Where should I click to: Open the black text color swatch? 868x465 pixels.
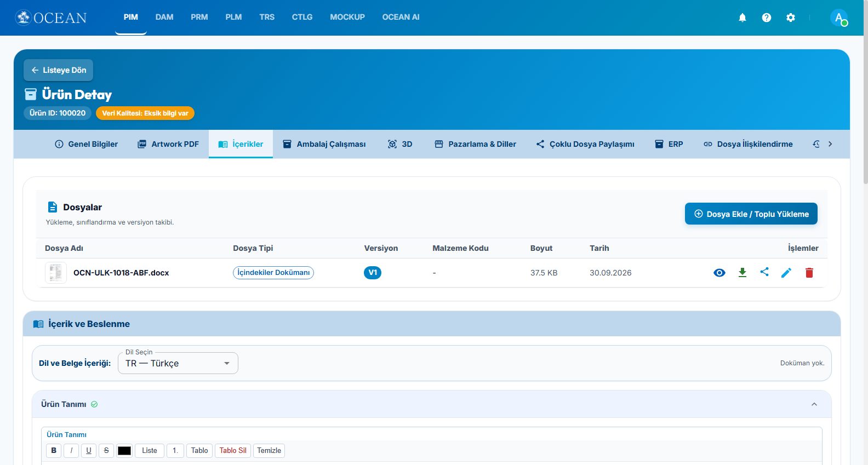point(124,451)
